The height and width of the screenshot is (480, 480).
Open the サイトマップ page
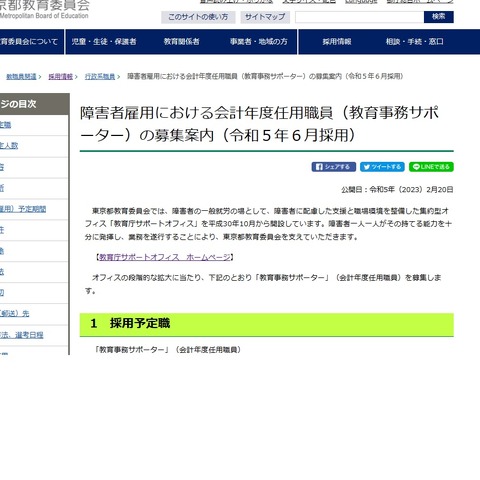point(265,17)
